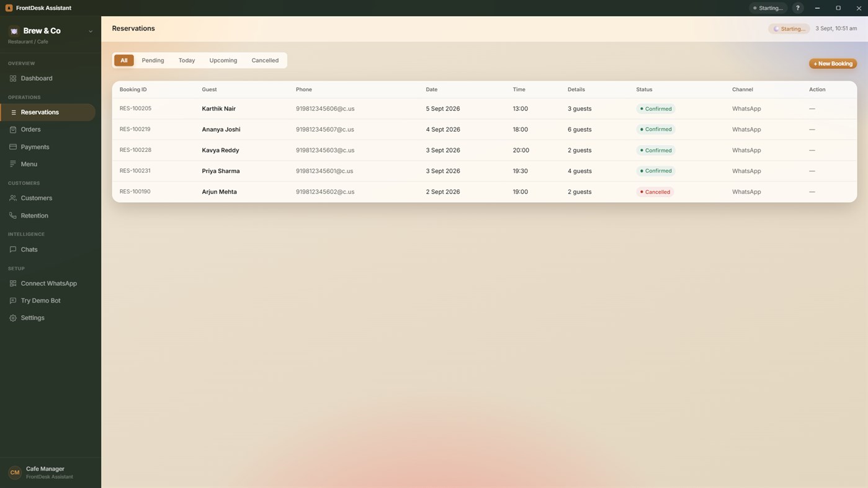This screenshot has width=868, height=488.
Task: Click the Connect WhatsApp icon
Action: [13, 283]
